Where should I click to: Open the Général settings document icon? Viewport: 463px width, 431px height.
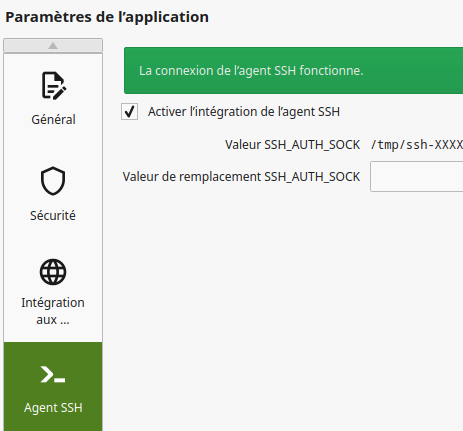(53, 85)
